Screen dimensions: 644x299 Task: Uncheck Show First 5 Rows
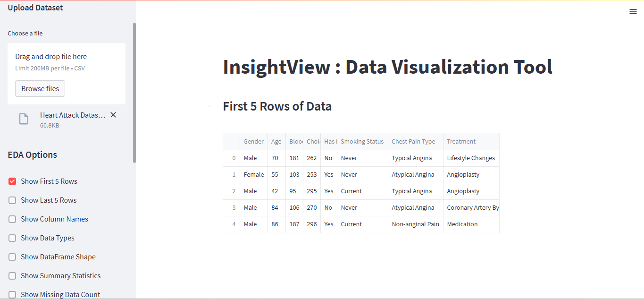tap(12, 181)
